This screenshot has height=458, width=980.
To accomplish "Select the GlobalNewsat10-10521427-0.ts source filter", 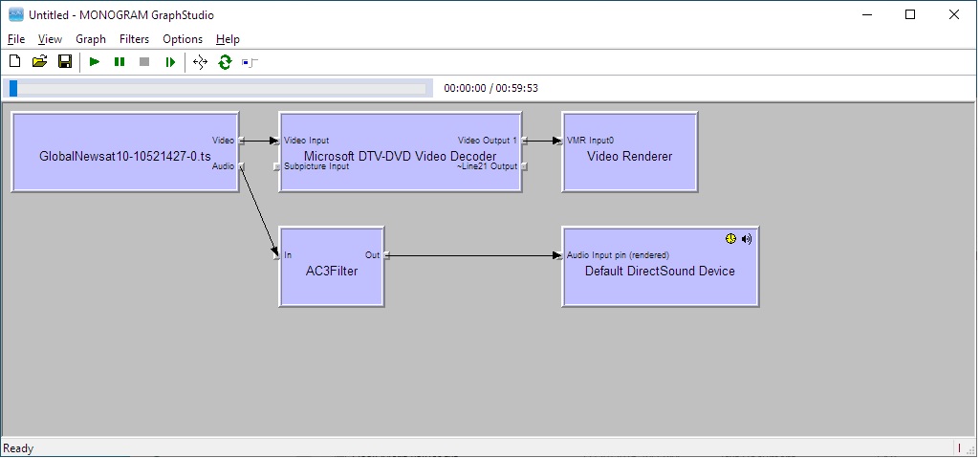I will pos(125,152).
